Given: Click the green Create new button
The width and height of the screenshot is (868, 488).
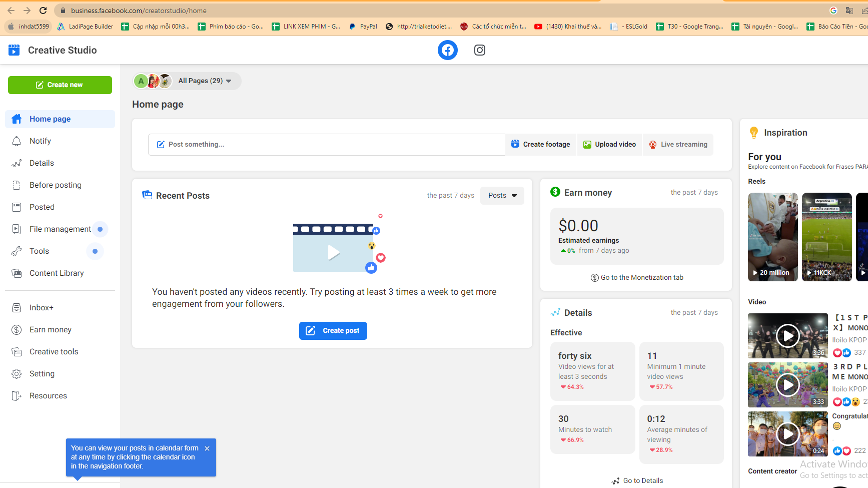Looking at the screenshot, I should [60, 85].
